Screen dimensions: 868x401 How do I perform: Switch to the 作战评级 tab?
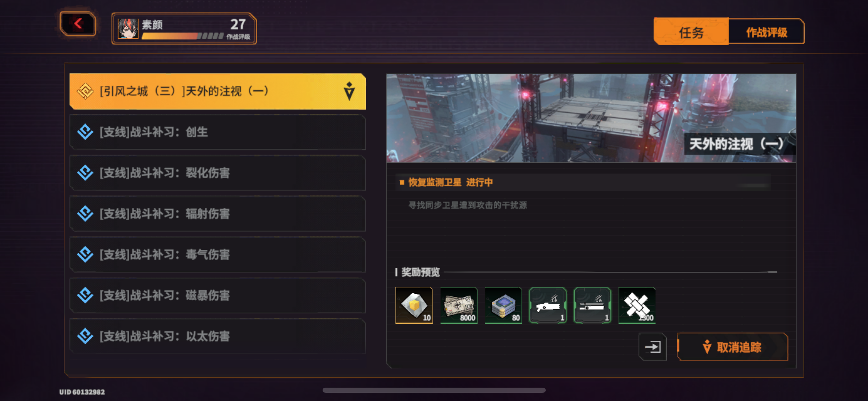767,32
